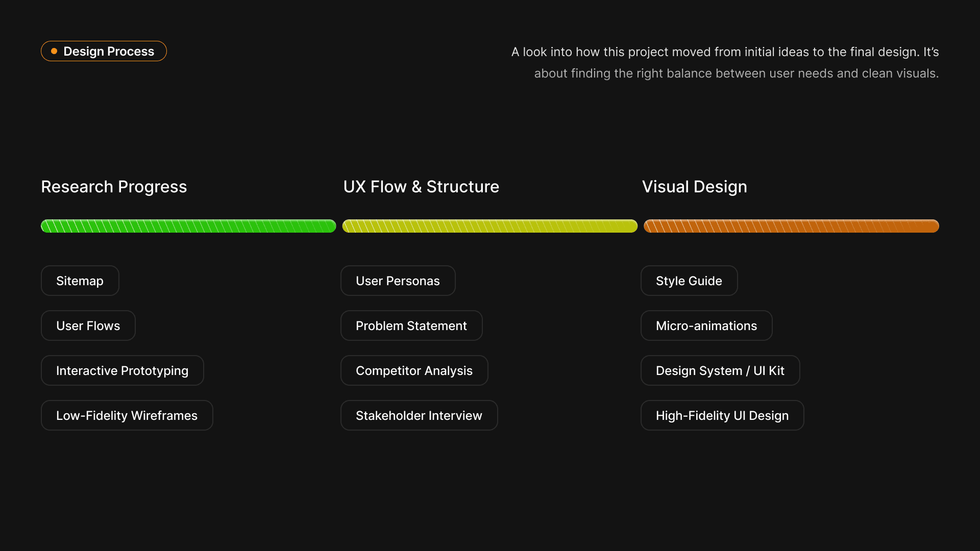This screenshot has width=980, height=551.
Task: Select the Sitemap tag
Action: click(80, 281)
